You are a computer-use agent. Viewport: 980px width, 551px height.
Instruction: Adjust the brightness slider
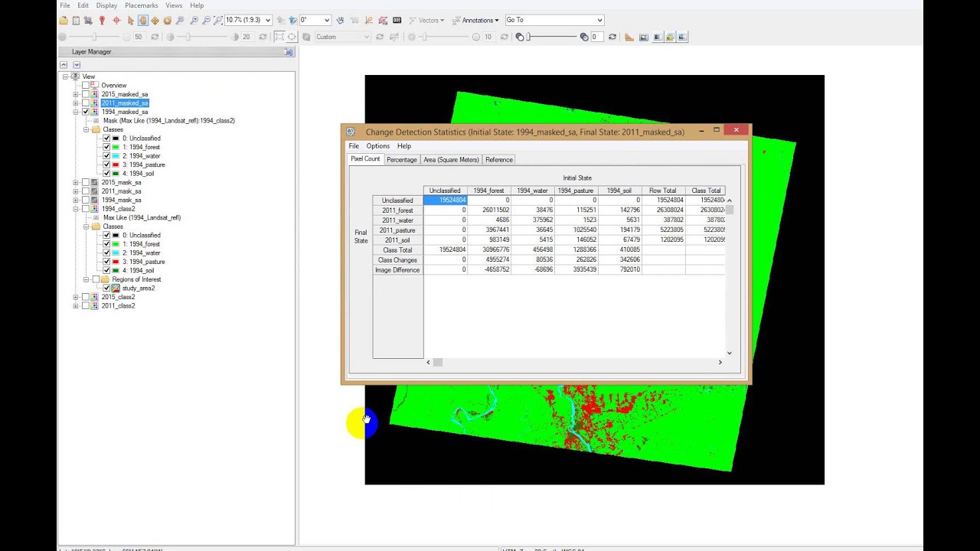[95, 37]
